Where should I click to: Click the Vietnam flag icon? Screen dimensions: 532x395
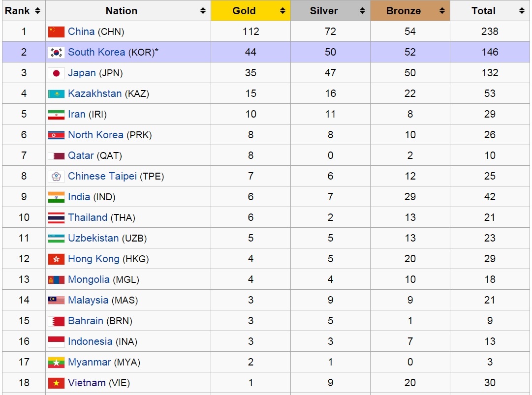(x=56, y=383)
